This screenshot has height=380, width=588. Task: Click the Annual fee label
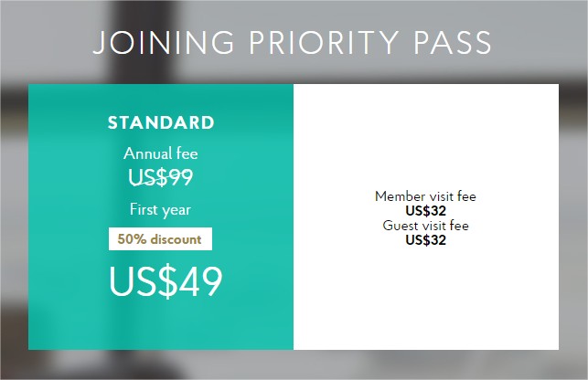(x=161, y=153)
